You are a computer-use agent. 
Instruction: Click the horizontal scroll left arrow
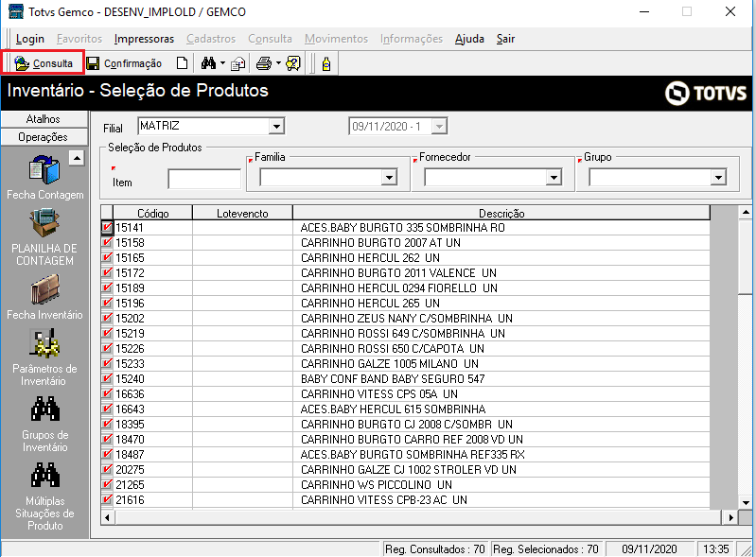click(x=107, y=517)
